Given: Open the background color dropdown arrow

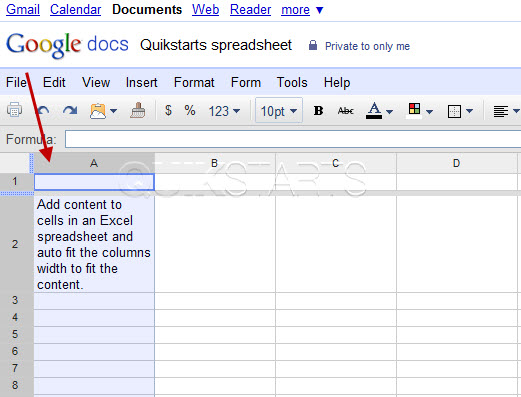Looking at the screenshot, I should coord(430,111).
